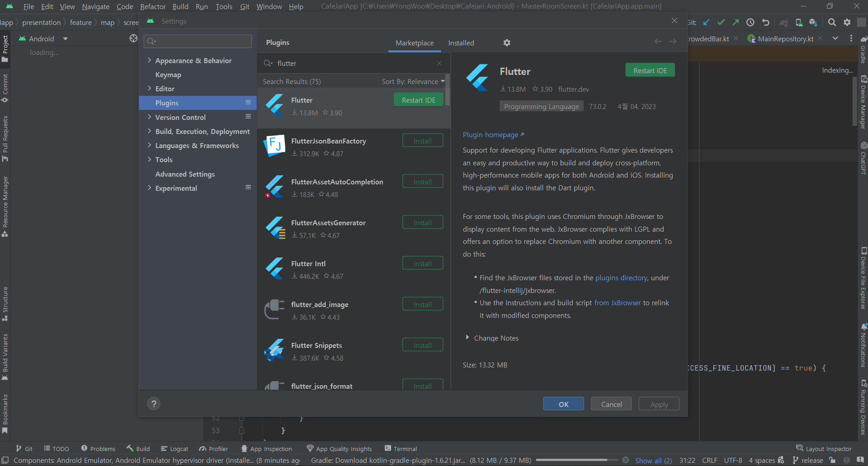
Task: Open plugin options gear next to Installed tab
Action: tap(507, 43)
